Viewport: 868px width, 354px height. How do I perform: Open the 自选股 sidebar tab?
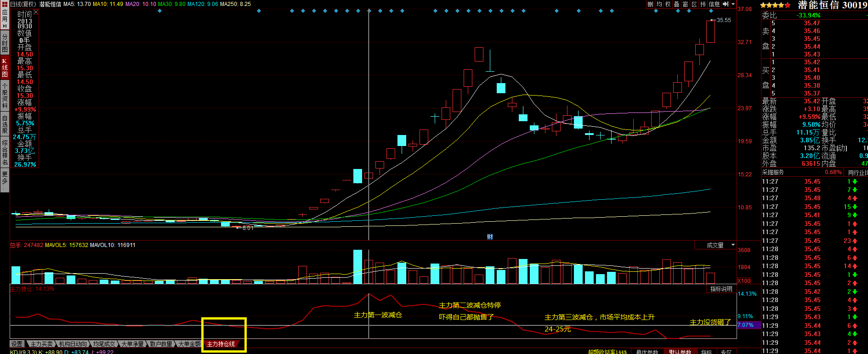pos(5,124)
